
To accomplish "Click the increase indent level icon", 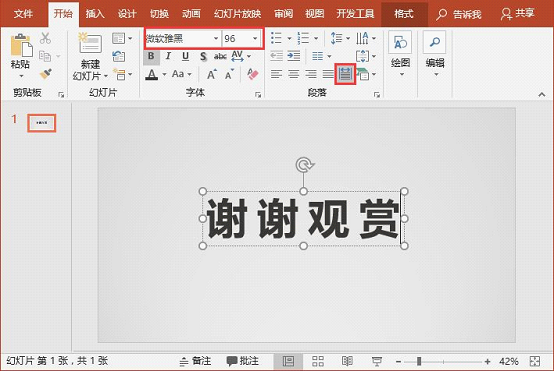I will pos(294,56).
